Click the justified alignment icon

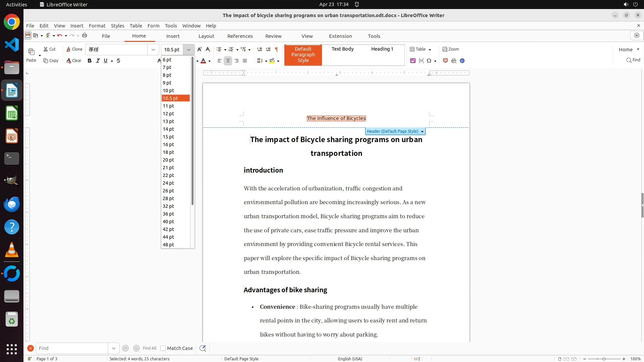click(245, 61)
